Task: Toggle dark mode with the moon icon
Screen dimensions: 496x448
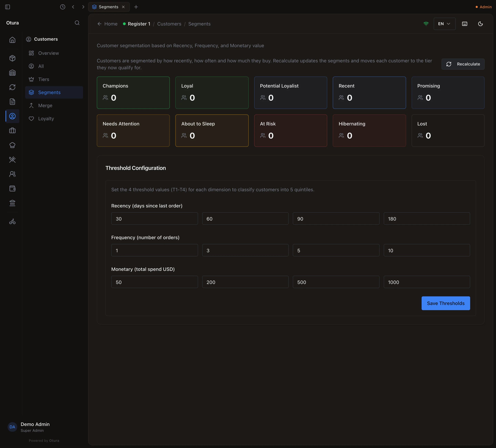Action: tap(480, 24)
